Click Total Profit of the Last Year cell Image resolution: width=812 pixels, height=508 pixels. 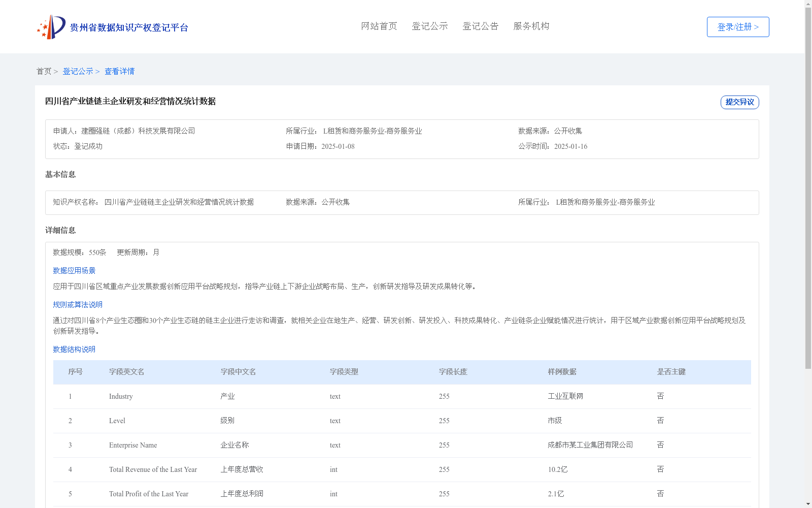click(x=148, y=494)
